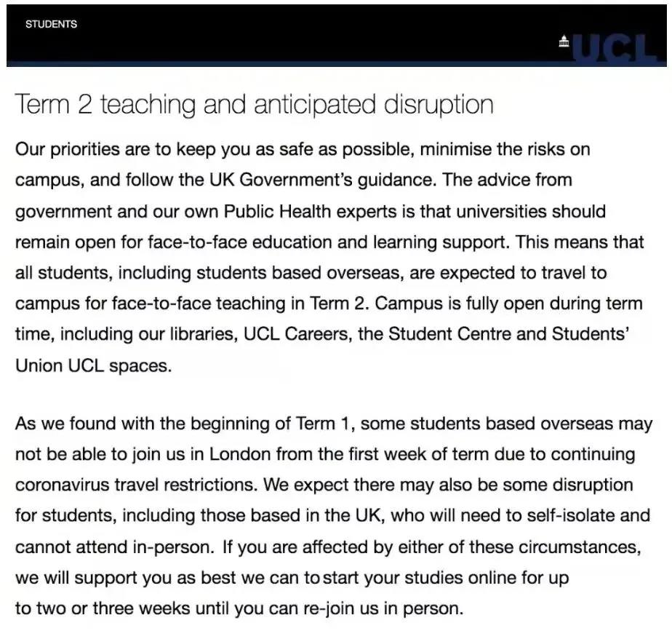Click the 'Union UCL spaces' text
Viewport: 672px width, 631px height.
click(93, 366)
